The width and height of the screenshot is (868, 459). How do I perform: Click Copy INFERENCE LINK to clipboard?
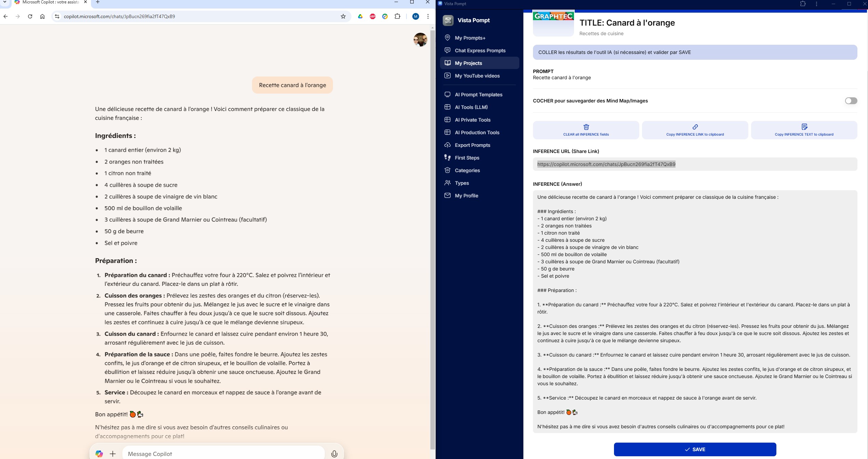[695, 130]
